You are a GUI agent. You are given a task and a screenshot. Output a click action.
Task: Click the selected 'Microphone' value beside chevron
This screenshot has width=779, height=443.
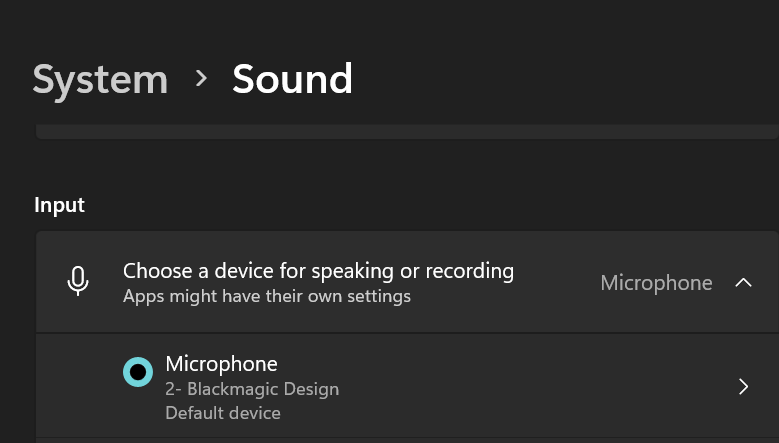[656, 283]
